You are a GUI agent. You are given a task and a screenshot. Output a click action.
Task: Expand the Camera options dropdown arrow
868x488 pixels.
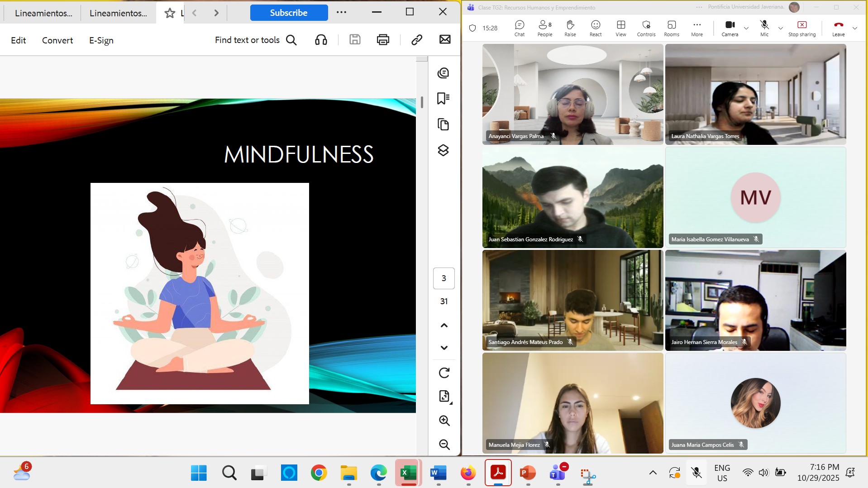point(746,28)
